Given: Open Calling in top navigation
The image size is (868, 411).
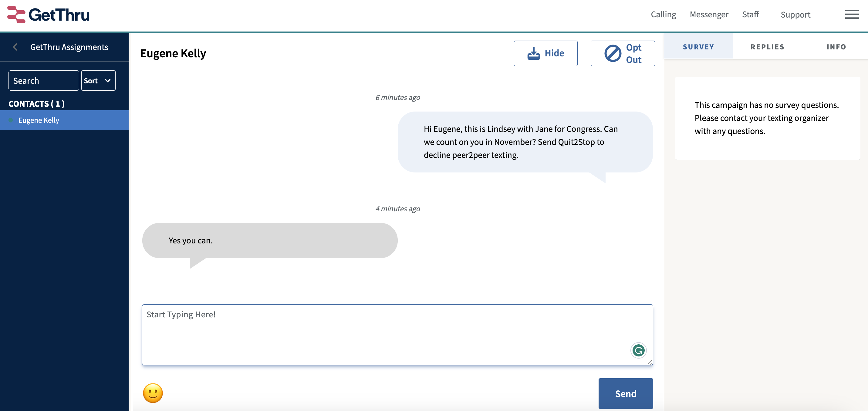Looking at the screenshot, I should 663,15.
